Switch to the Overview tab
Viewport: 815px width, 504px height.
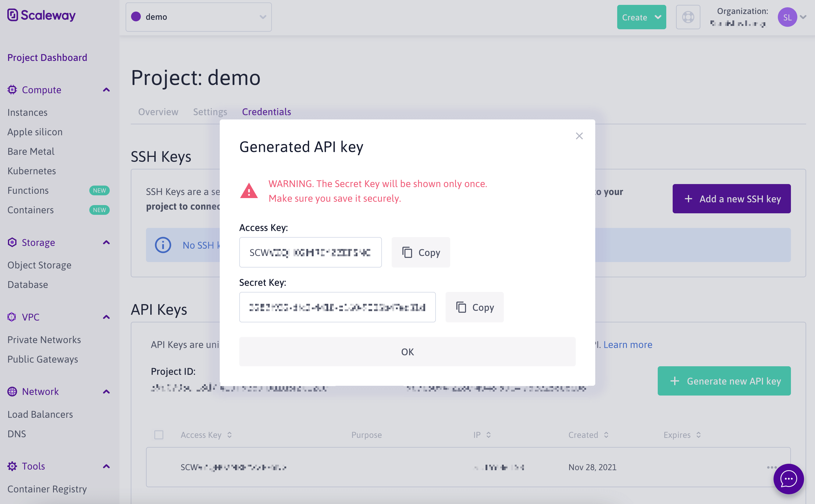158,112
